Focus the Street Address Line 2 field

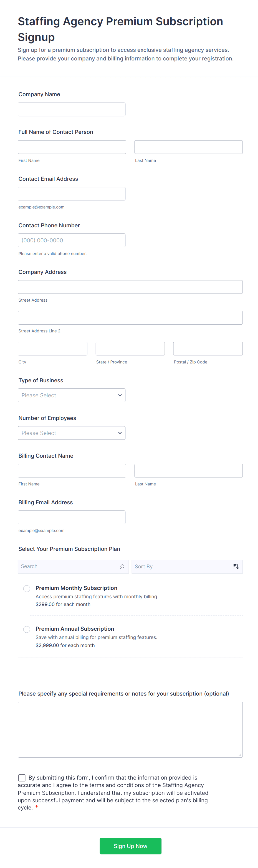pyautogui.click(x=130, y=318)
